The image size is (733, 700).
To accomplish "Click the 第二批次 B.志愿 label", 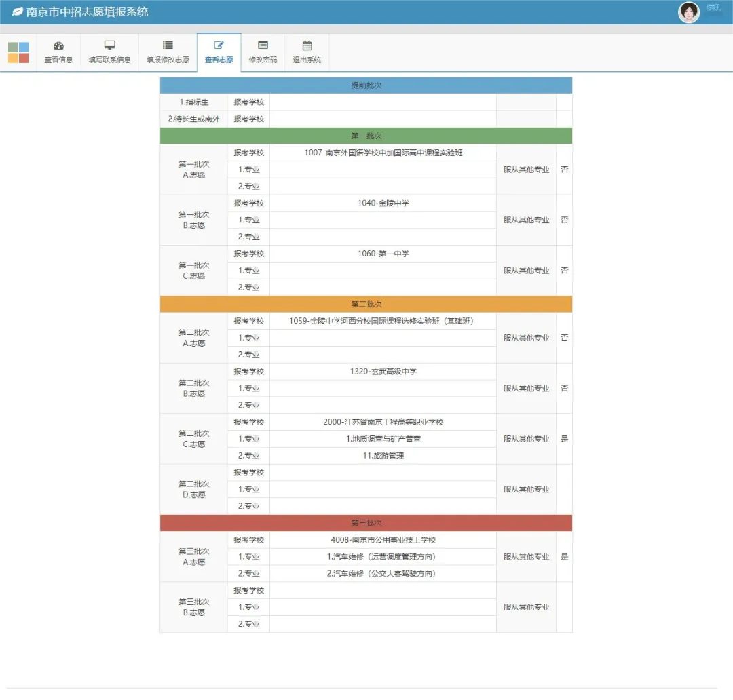I will click(x=194, y=388).
